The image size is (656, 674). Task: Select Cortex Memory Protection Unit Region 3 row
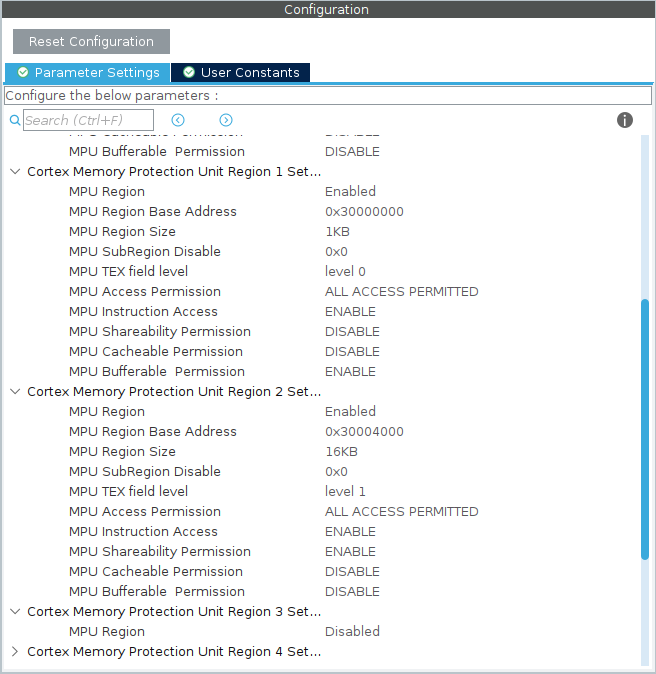(174, 612)
